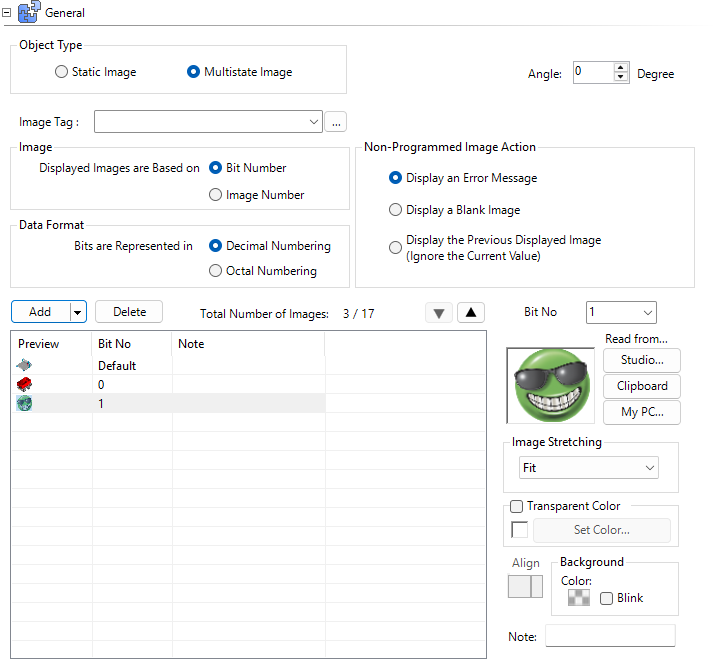
Task: Click the transparent color swatch
Action: [520, 530]
